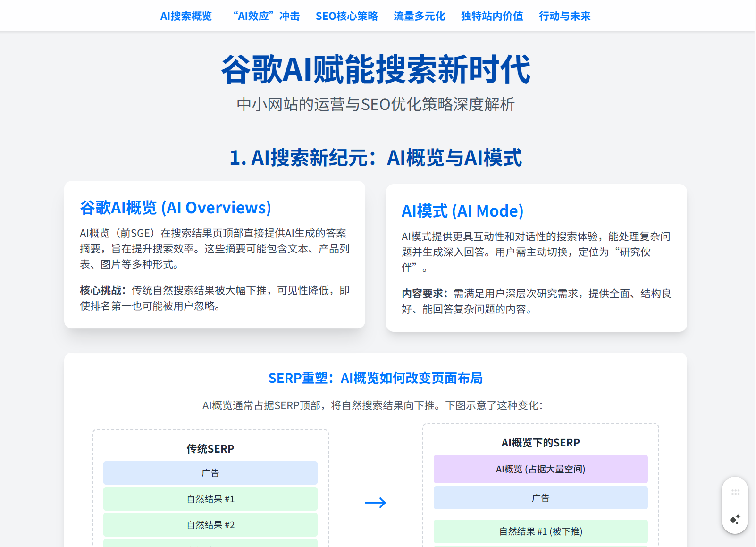Click the subtitle 中小网站的运营与SEO优化策略深度解析

tap(376, 104)
